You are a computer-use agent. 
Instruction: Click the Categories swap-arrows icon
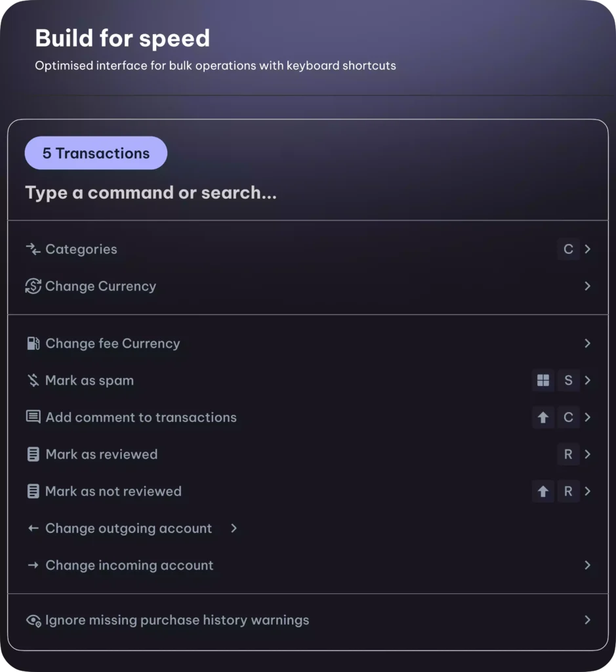pos(33,249)
